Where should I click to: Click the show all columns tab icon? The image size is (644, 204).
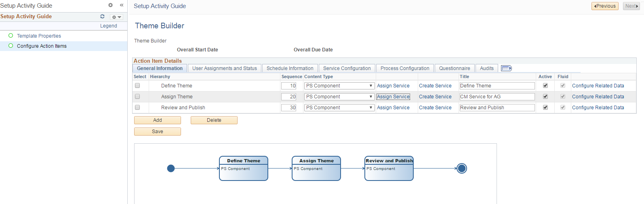point(506,68)
